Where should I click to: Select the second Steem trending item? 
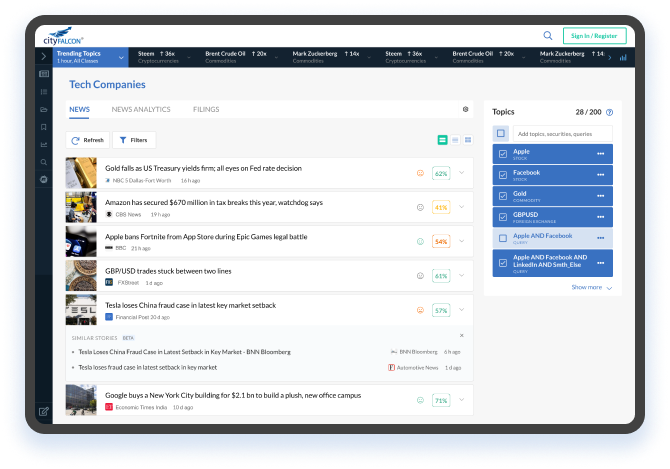click(404, 57)
